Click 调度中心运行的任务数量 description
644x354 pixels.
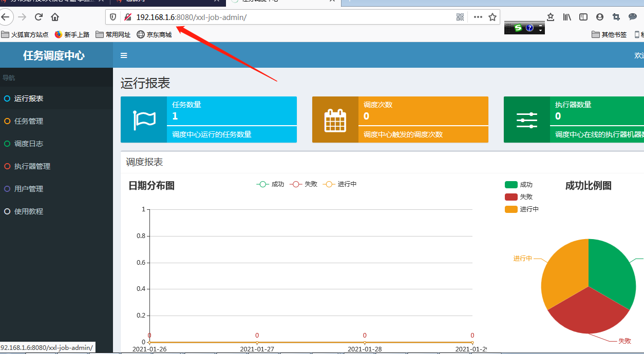[x=212, y=134]
